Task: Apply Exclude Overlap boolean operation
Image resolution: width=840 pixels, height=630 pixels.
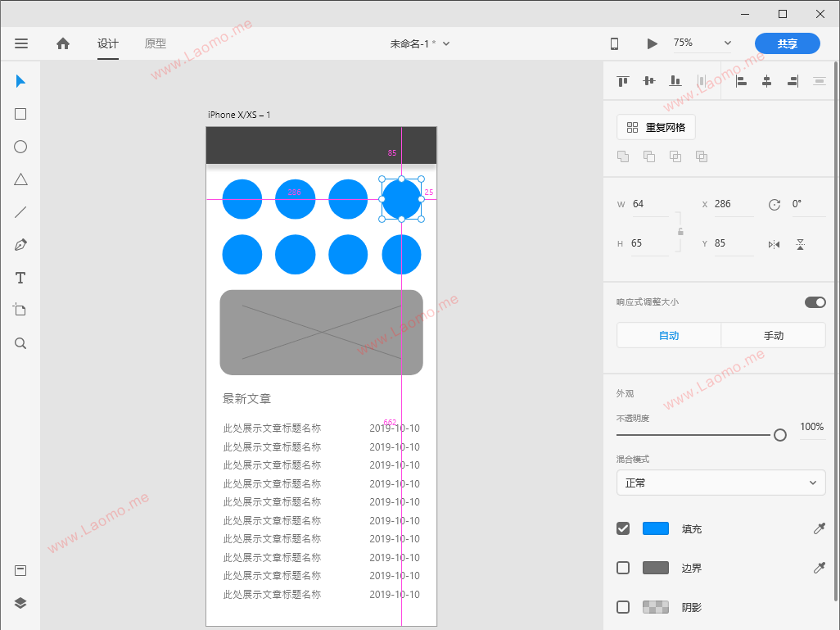Action: (702, 156)
